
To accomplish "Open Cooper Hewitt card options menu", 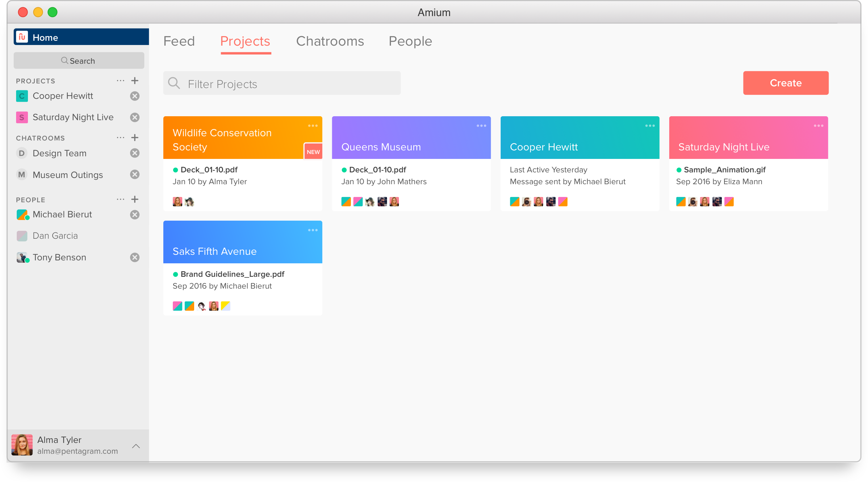I will pos(650,126).
